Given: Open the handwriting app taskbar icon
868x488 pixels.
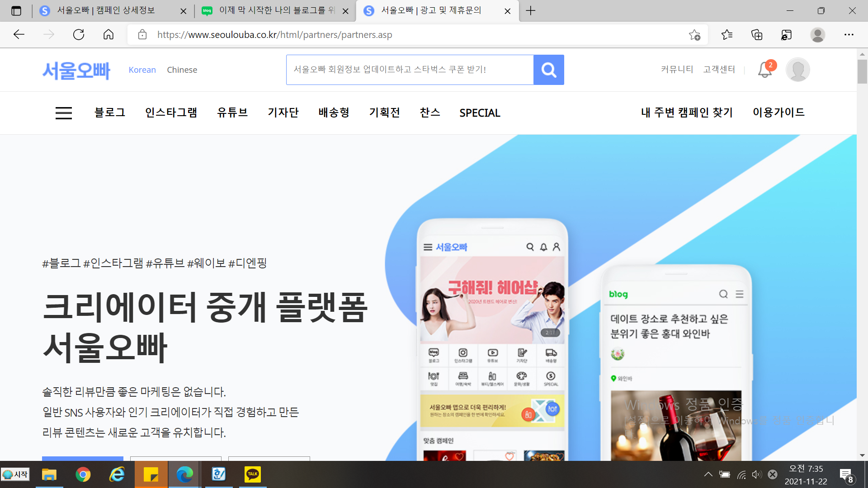Looking at the screenshot, I should tap(219, 474).
